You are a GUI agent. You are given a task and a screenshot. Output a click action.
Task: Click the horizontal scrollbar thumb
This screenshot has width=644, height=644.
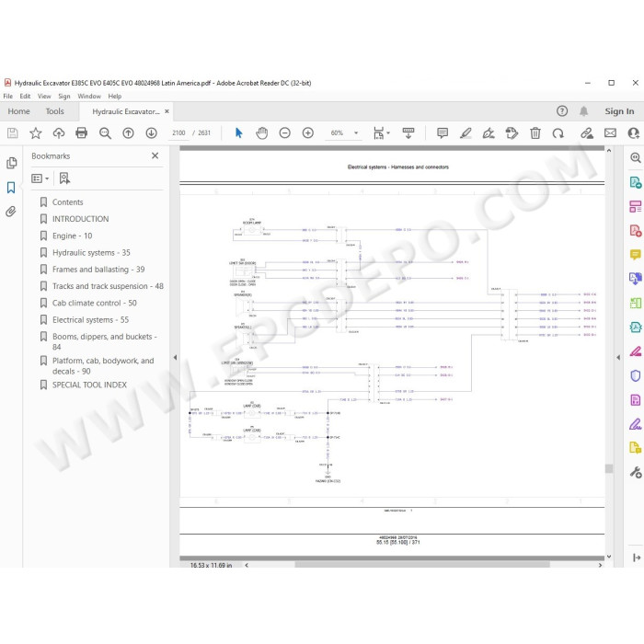click(422, 565)
